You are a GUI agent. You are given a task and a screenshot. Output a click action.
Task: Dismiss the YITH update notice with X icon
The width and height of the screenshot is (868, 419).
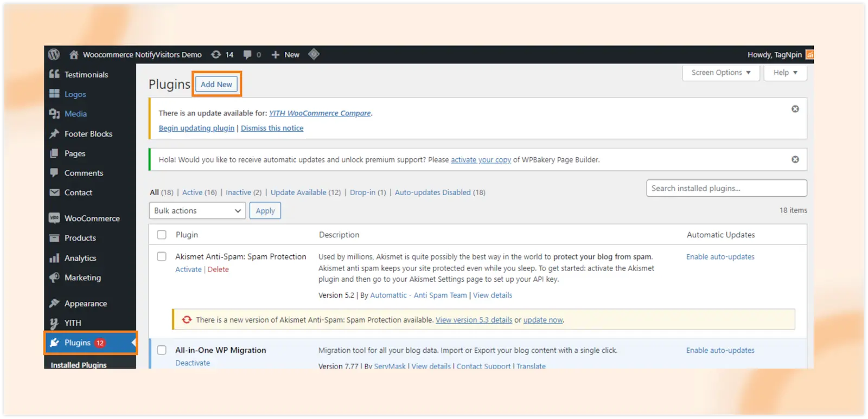click(795, 109)
